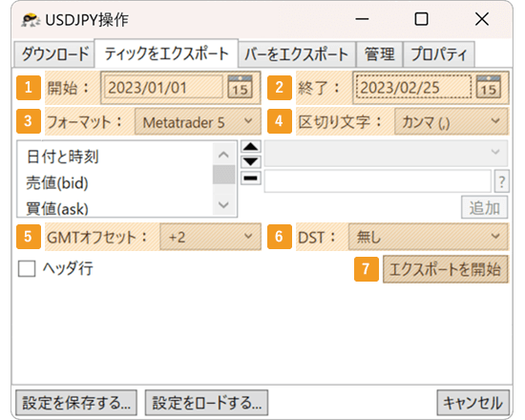Open the end date calendar picker
Viewport: 525px width, 420px height.
click(x=489, y=87)
